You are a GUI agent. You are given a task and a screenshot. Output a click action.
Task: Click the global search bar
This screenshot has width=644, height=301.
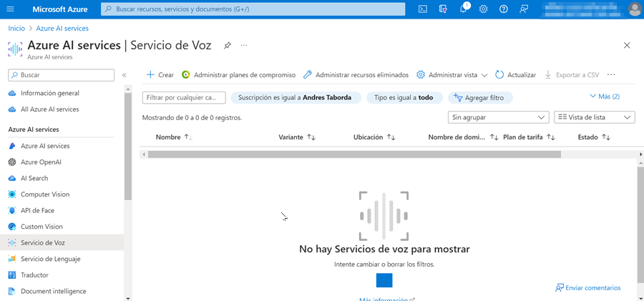click(253, 9)
